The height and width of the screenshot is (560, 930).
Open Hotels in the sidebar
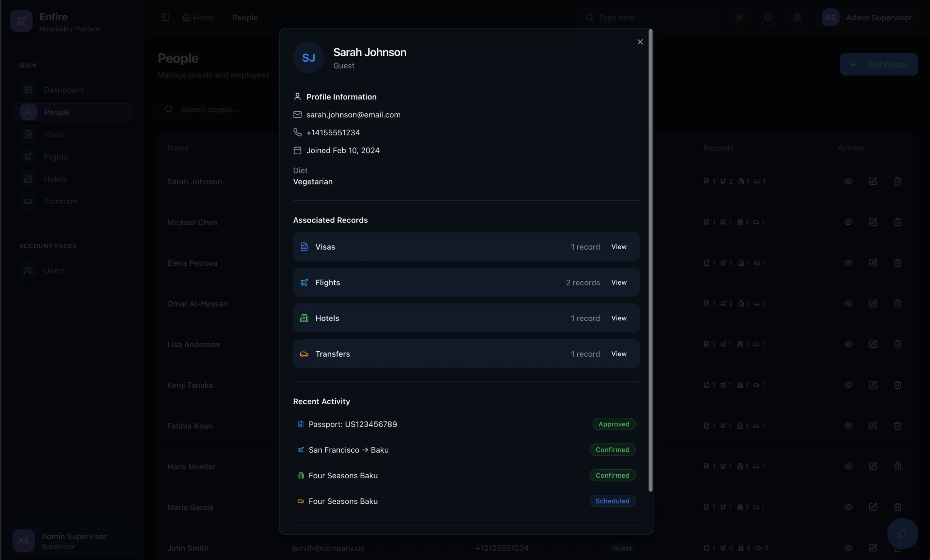coord(55,179)
